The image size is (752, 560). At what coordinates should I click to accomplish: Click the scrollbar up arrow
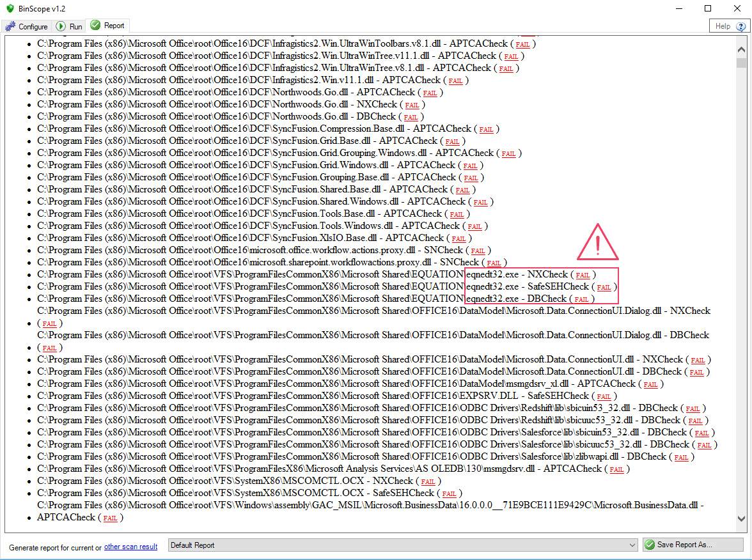pos(741,49)
